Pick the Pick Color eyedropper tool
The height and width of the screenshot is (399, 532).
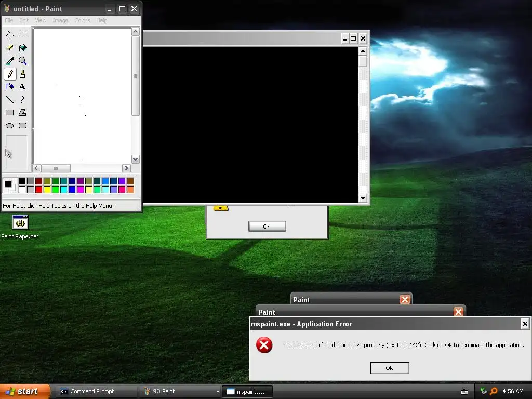[x=9, y=61]
